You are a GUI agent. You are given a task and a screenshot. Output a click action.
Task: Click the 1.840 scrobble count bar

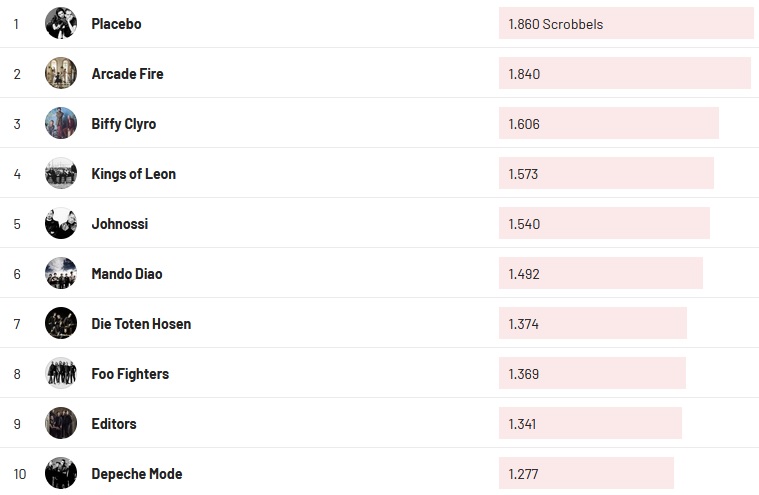coord(624,74)
